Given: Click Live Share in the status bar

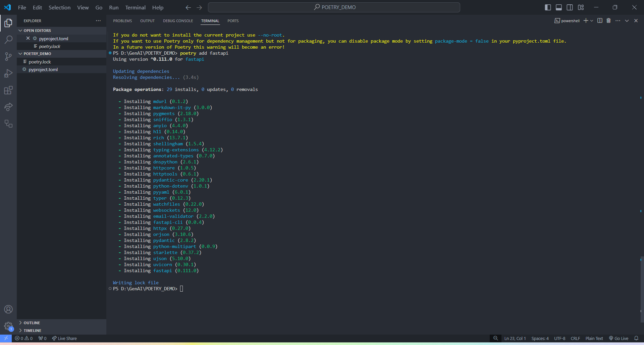Looking at the screenshot, I should (x=64, y=338).
